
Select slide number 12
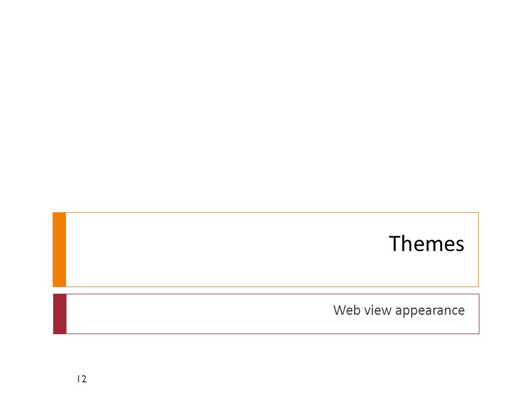[x=82, y=379]
